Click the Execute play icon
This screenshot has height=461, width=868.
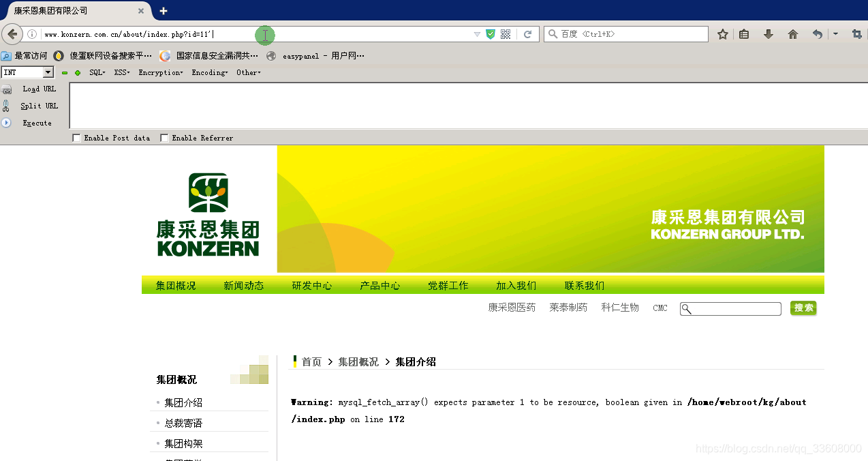pos(6,123)
